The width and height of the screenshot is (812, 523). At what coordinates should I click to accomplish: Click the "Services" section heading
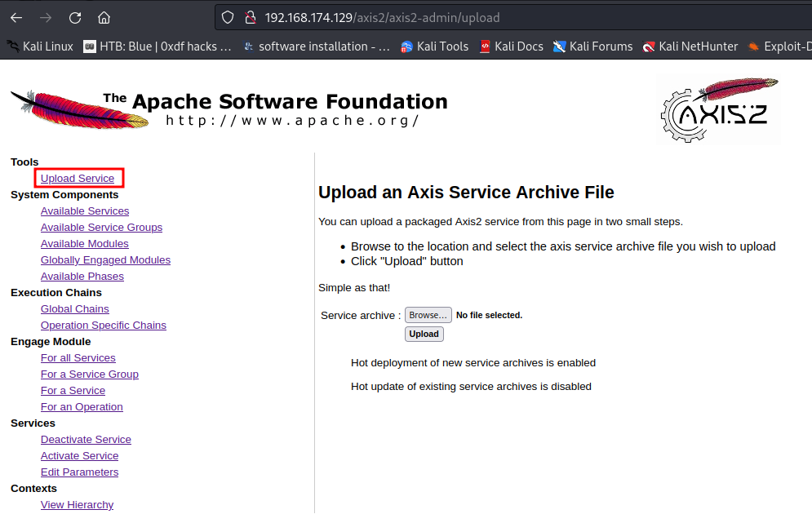click(x=33, y=423)
